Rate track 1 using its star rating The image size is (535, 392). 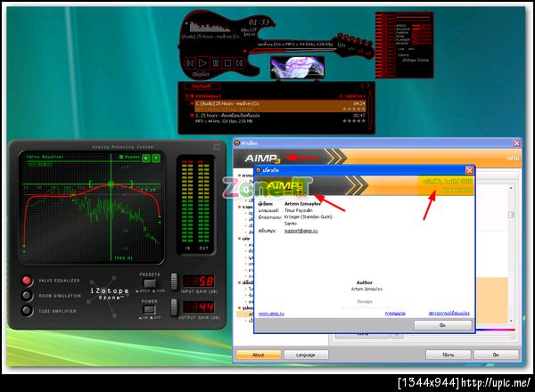(354, 109)
